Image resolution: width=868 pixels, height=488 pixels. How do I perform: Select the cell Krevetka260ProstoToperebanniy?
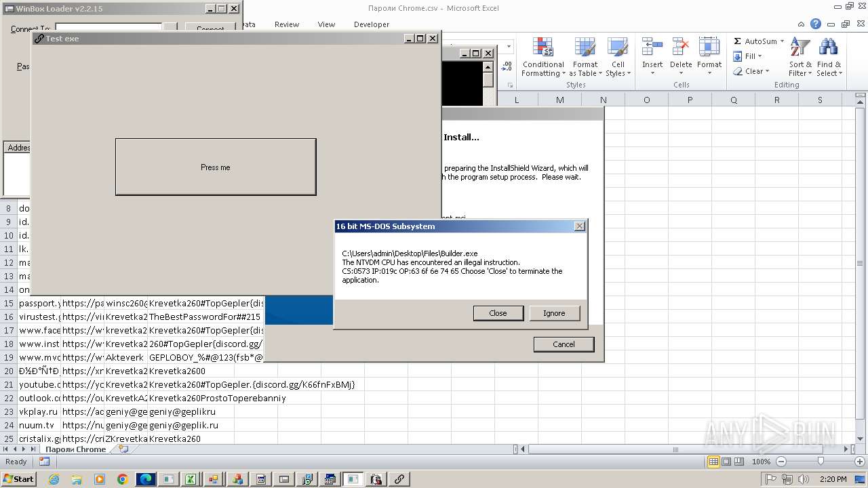(217, 398)
